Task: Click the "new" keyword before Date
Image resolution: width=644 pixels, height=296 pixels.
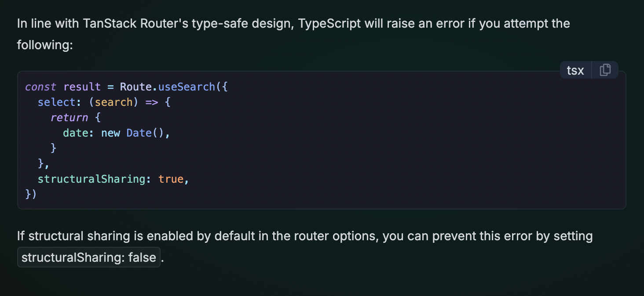Action: [110, 133]
